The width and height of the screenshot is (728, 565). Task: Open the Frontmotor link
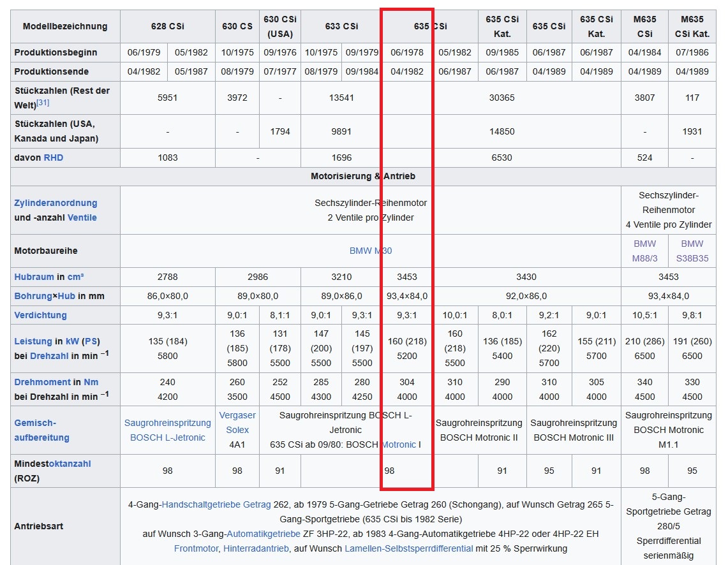coord(195,548)
